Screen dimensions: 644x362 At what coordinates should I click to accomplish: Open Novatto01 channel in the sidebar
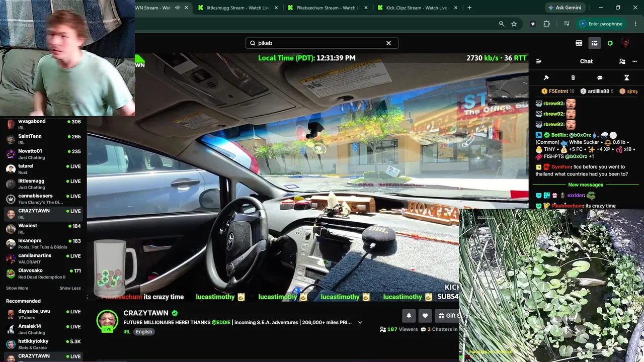(43, 154)
